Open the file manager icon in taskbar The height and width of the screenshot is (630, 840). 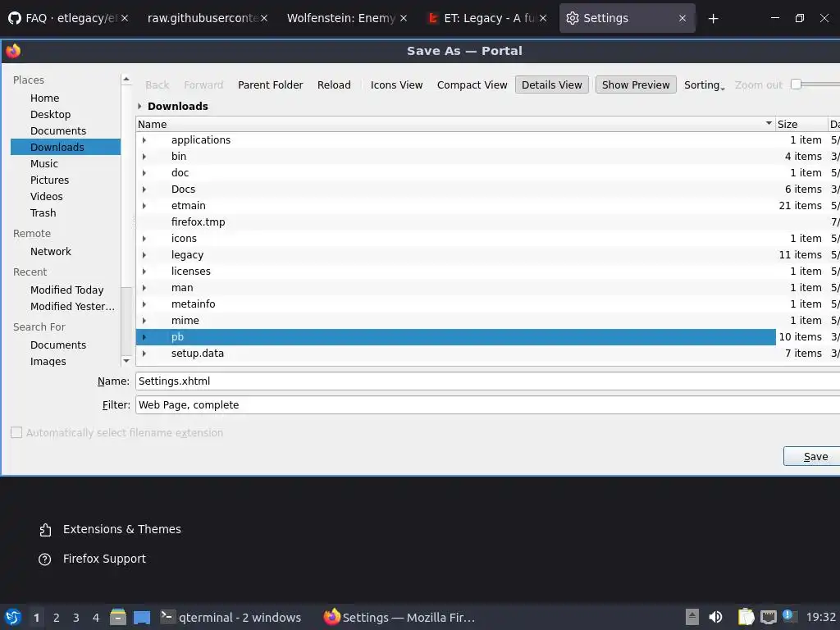(x=118, y=617)
